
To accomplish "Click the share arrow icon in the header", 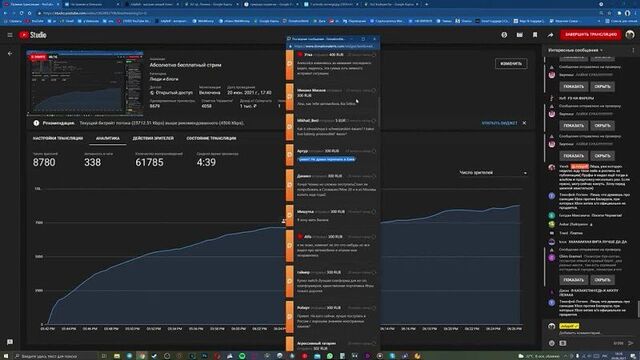I will tap(550, 35).
